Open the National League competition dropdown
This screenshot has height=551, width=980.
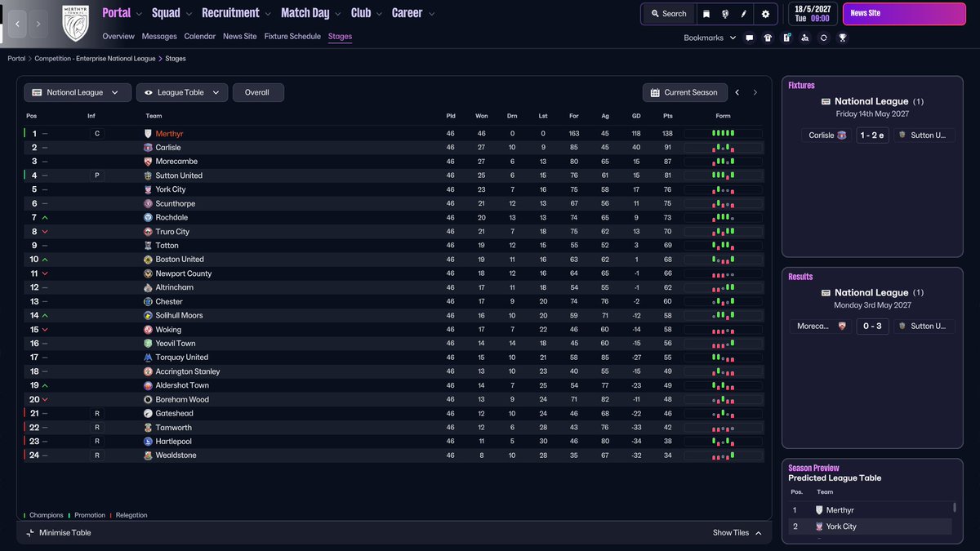77,93
